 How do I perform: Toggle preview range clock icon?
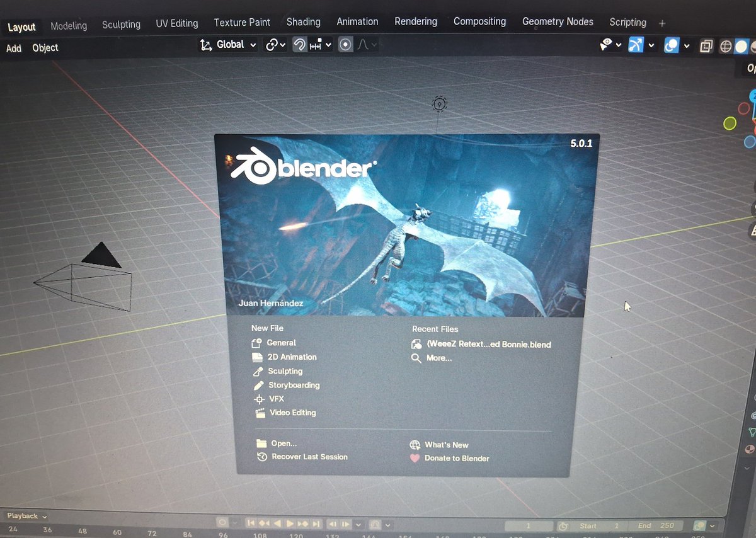click(563, 525)
